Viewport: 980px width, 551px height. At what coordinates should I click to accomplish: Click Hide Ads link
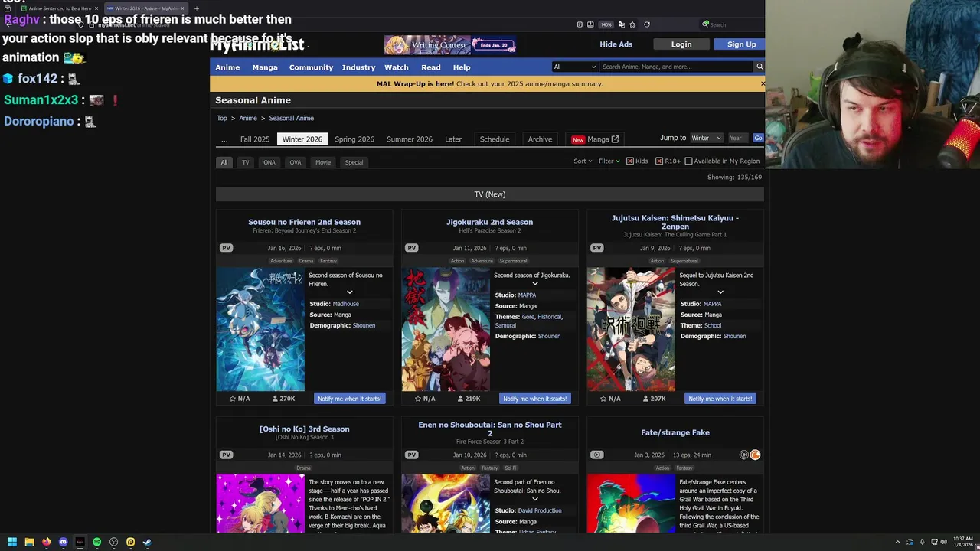(x=616, y=44)
